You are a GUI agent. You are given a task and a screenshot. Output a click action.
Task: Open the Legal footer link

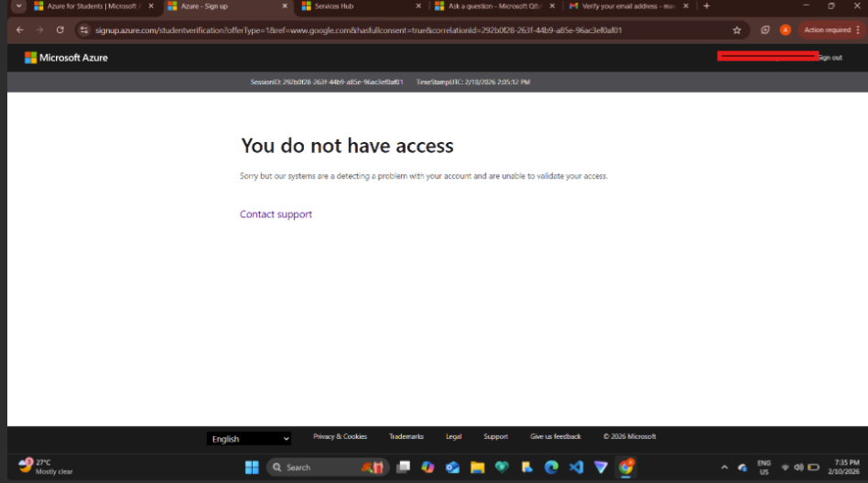pyautogui.click(x=453, y=436)
